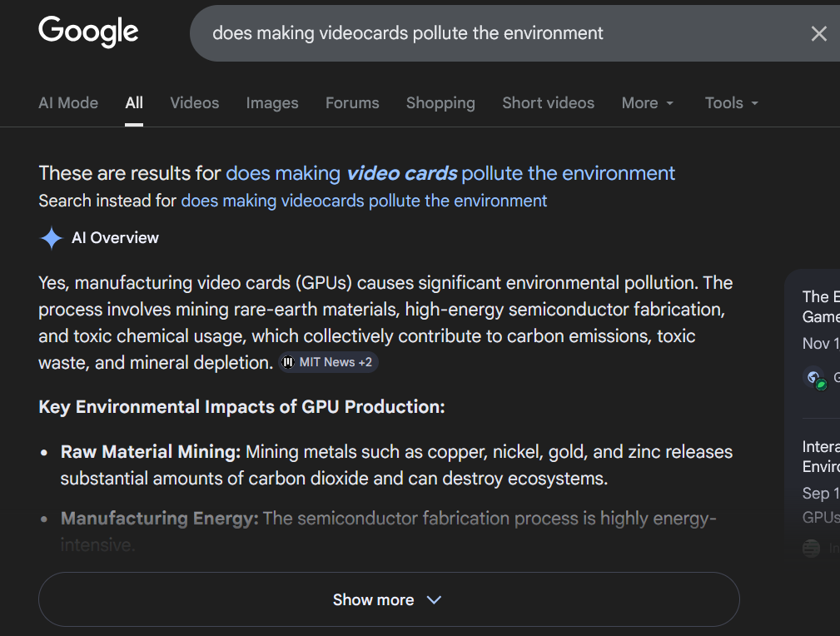Click the faded favicon under the Sep source card
The width and height of the screenshot is (840, 636).
pyautogui.click(x=811, y=548)
